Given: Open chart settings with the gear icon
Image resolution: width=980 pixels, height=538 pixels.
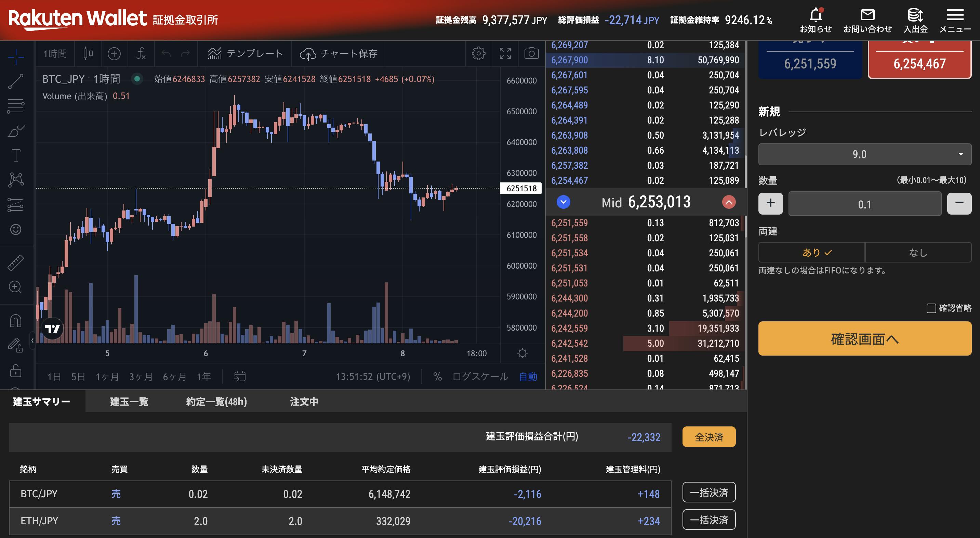Looking at the screenshot, I should [x=479, y=54].
